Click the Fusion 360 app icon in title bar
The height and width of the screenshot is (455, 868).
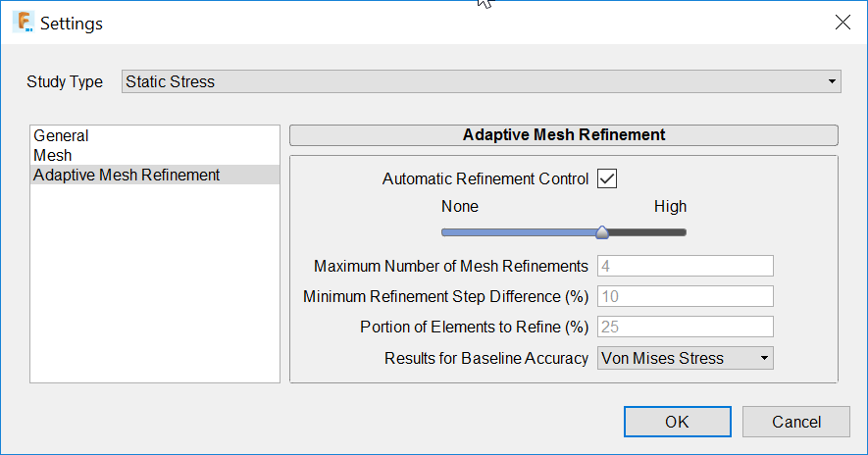click(24, 23)
